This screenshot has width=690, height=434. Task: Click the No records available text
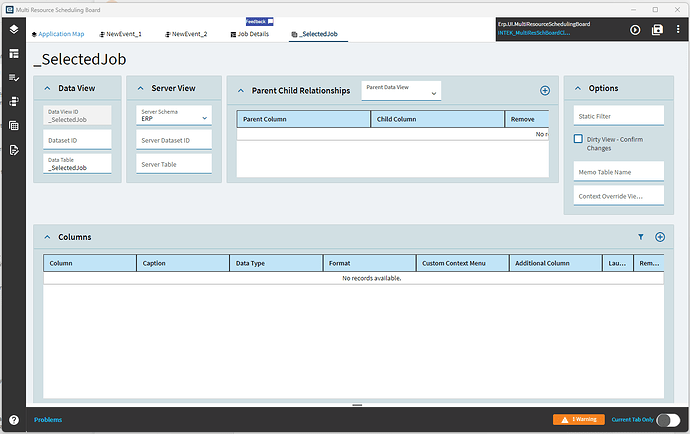[x=372, y=278]
